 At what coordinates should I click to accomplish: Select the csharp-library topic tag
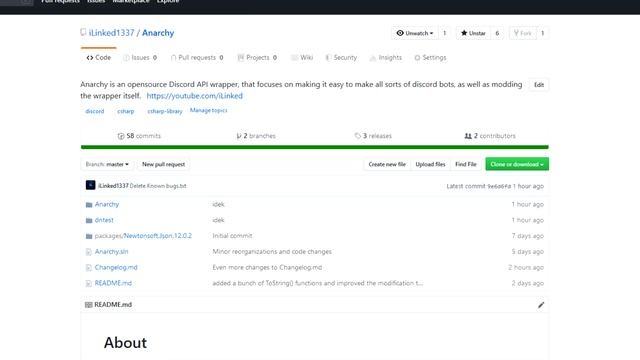165,111
